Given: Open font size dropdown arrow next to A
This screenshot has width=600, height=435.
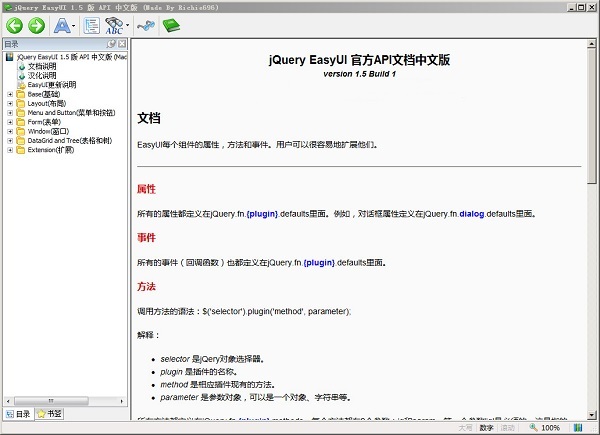Looking at the screenshot, I should (x=73, y=26).
